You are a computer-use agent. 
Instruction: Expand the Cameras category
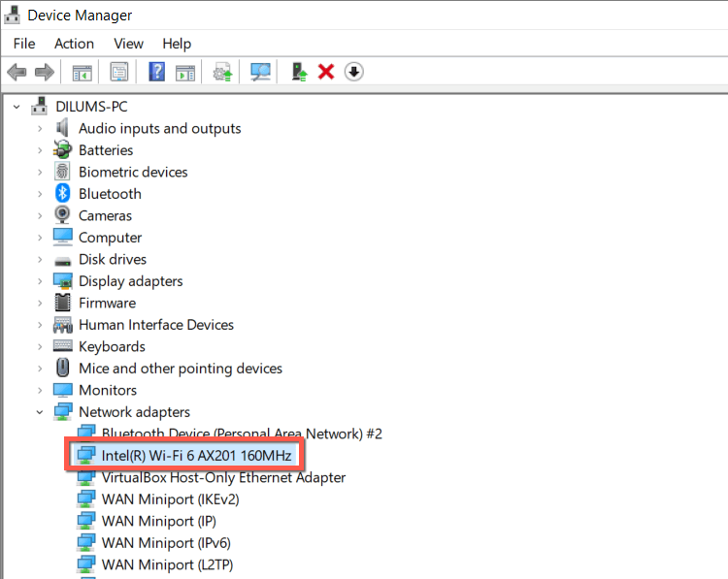(40, 215)
